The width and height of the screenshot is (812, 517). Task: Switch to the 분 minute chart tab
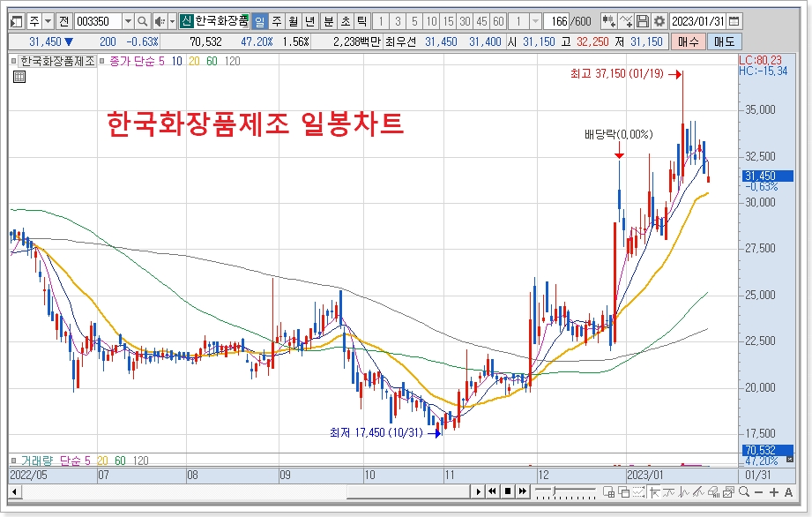329,21
